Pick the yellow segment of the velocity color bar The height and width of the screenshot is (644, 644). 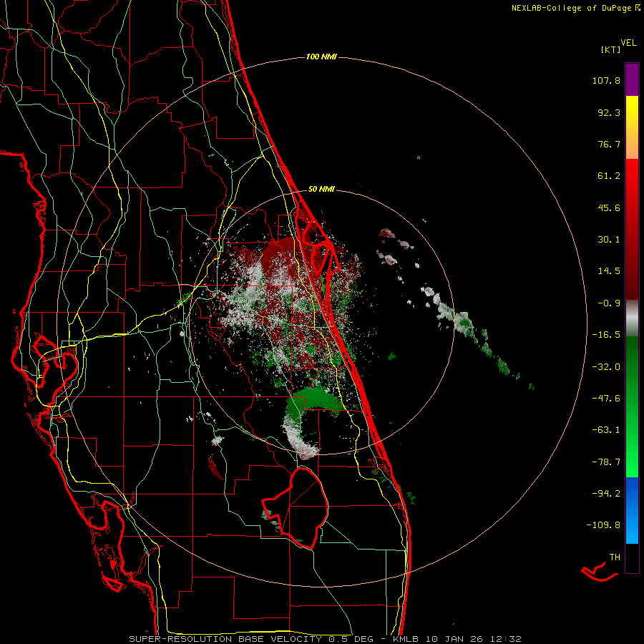click(632, 112)
